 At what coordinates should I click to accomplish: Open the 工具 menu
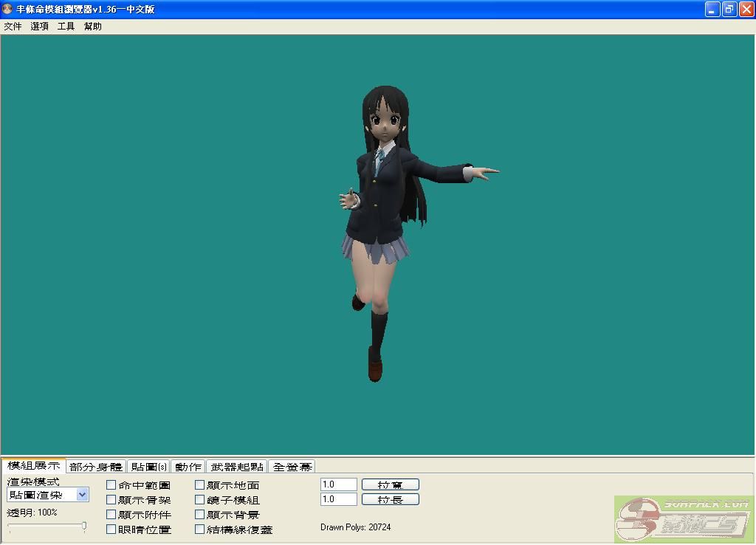click(66, 27)
